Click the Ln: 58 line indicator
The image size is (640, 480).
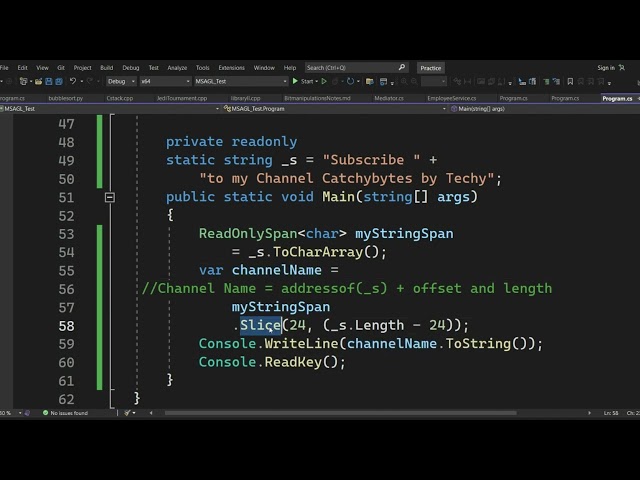click(611, 413)
